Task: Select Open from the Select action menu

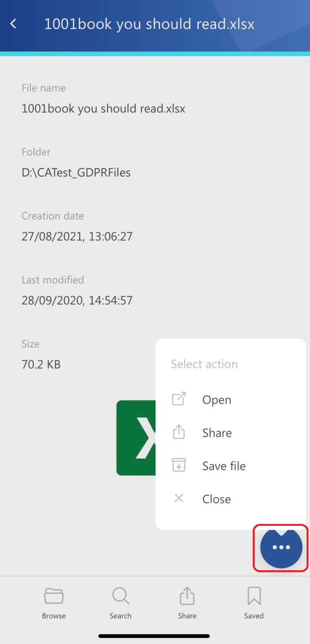Action: click(216, 400)
